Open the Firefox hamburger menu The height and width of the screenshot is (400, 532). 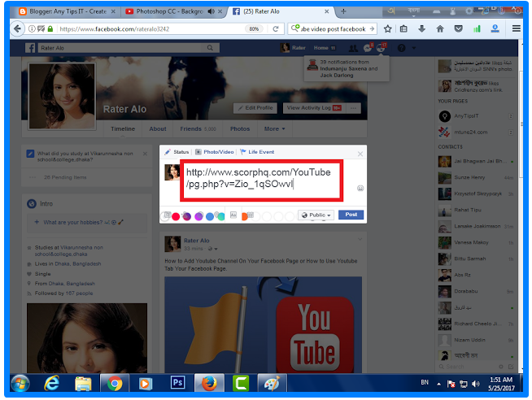tap(516, 28)
